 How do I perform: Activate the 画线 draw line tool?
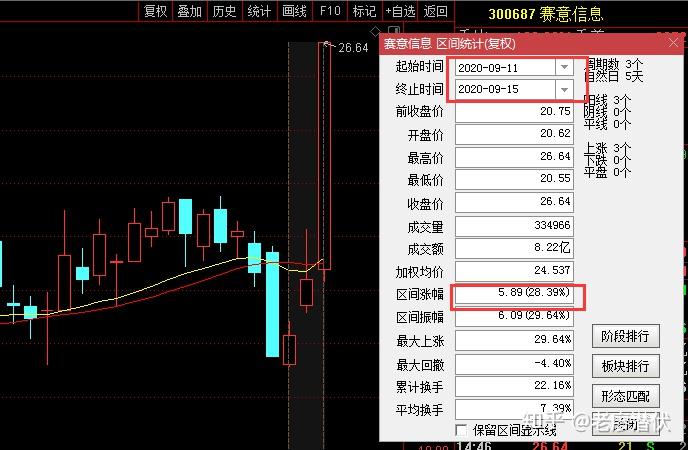pyautogui.click(x=294, y=11)
